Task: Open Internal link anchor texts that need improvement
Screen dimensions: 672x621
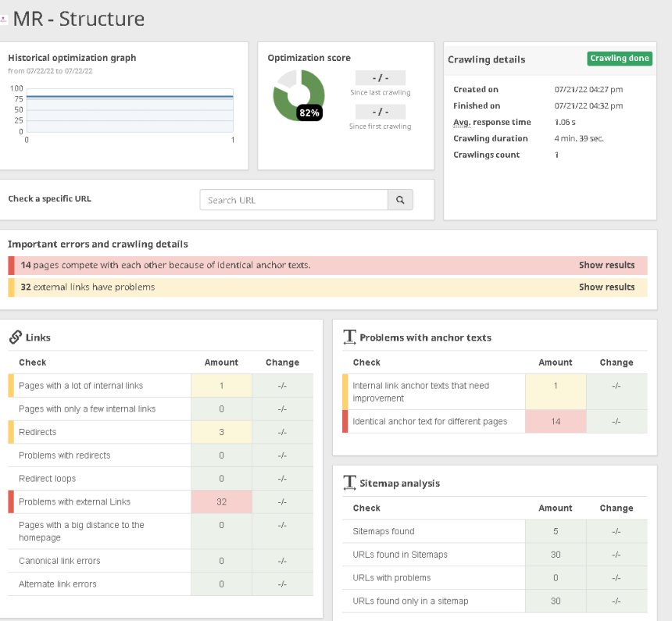Action: pos(420,391)
